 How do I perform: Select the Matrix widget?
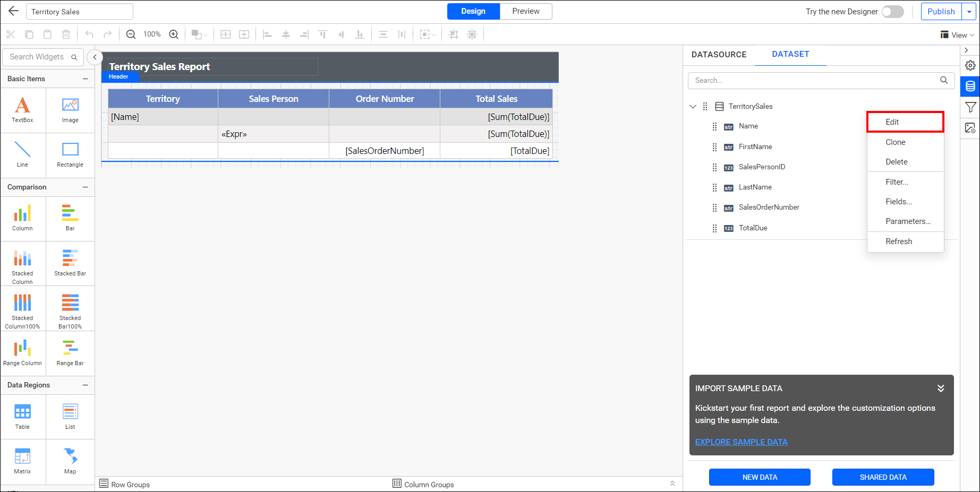point(22,461)
